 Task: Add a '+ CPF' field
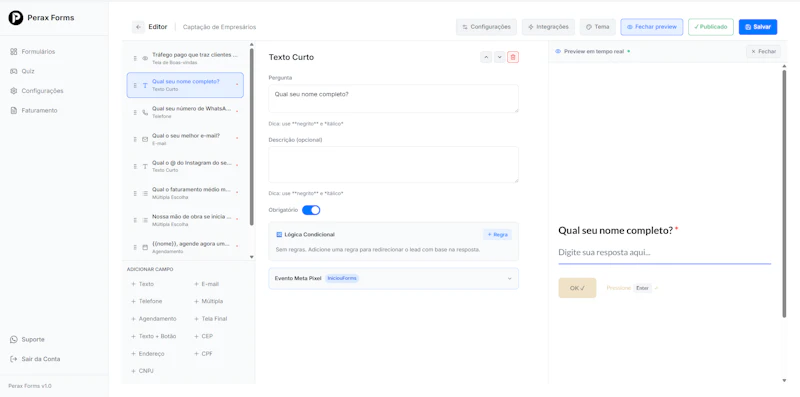pyautogui.click(x=204, y=354)
